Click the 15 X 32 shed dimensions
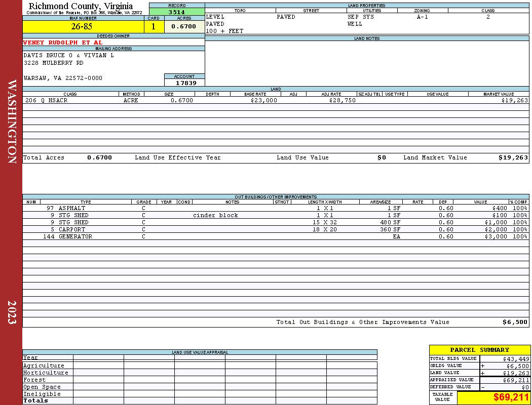Screen dimensions: 532x405 click(x=325, y=222)
